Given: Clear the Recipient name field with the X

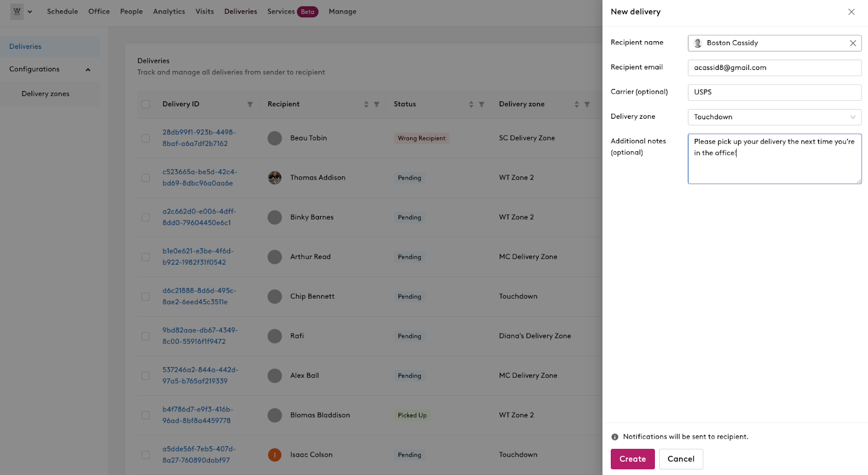Looking at the screenshot, I should coord(853,43).
